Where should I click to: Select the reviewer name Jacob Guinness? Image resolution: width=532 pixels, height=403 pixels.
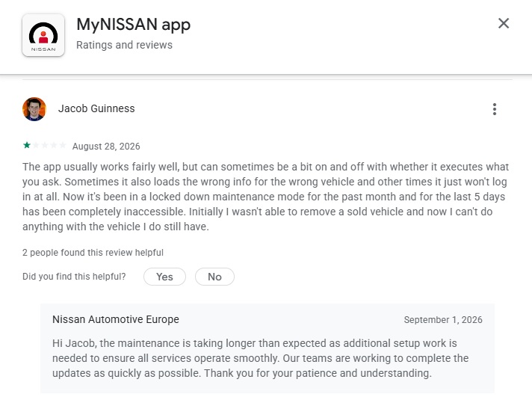click(96, 108)
